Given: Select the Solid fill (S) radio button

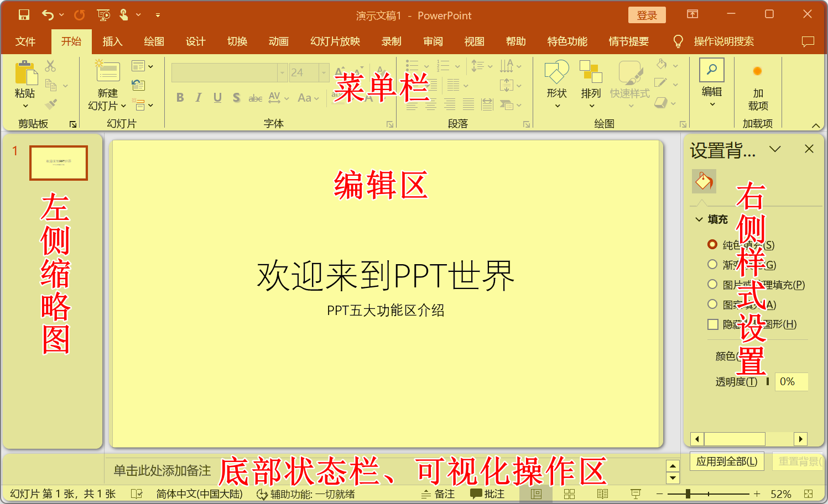Looking at the screenshot, I should pyautogui.click(x=712, y=244).
